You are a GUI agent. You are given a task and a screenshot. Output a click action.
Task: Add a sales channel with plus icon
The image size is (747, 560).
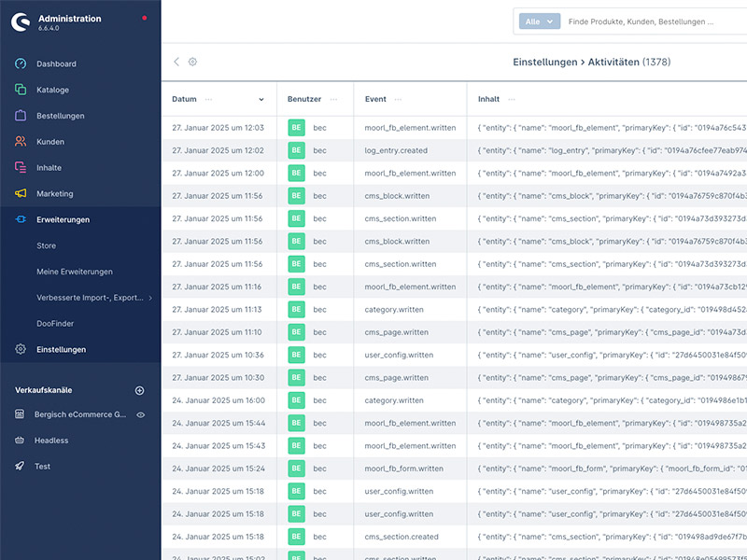point(140,390)
